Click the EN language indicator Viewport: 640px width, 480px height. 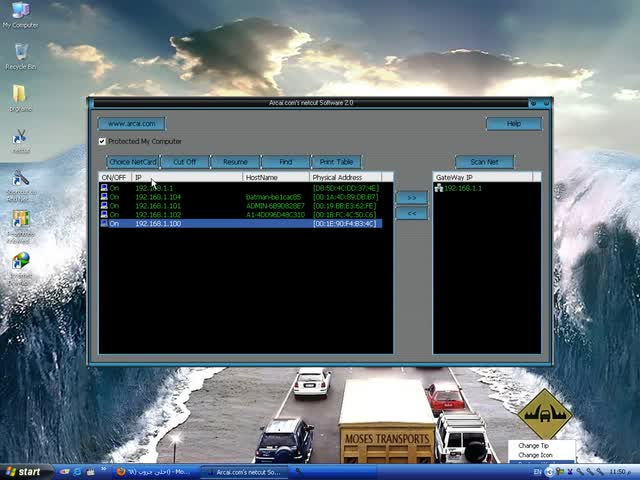[x=538, y=472]
